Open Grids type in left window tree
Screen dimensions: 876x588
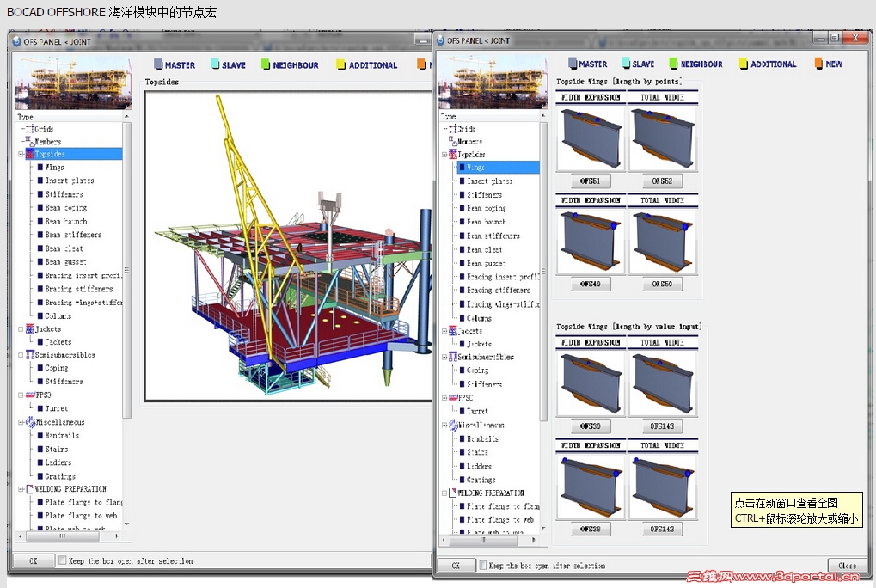pyautogui.click(x=40, y=129)
